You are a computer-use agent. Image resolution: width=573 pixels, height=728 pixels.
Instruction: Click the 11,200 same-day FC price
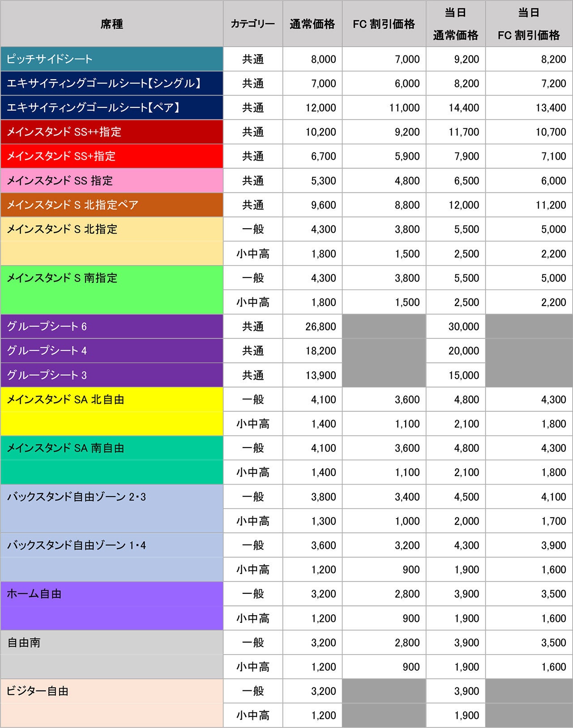[529, 205]
